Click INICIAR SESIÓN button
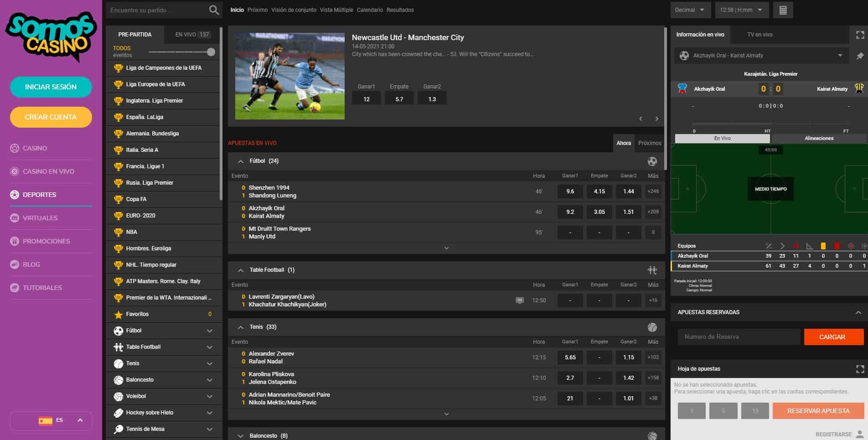Screen dimensions: 868x440 (51, 87)
